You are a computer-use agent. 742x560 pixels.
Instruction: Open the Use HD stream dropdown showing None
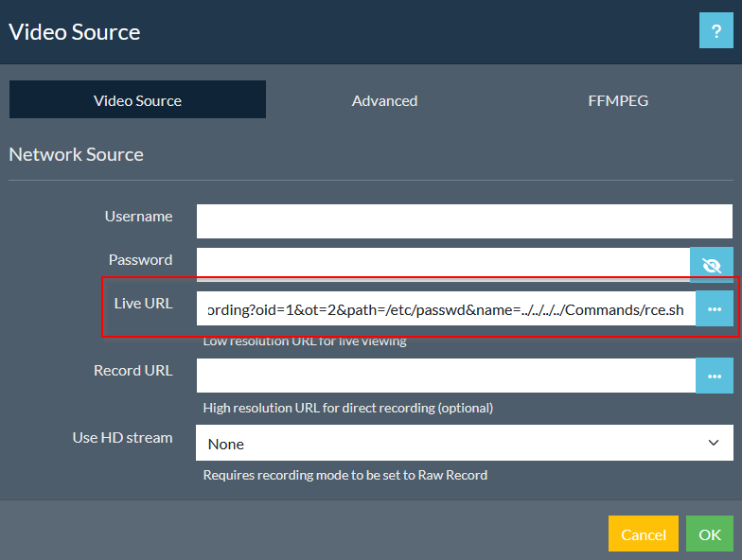pyautogui.click(x=454, y=443)
